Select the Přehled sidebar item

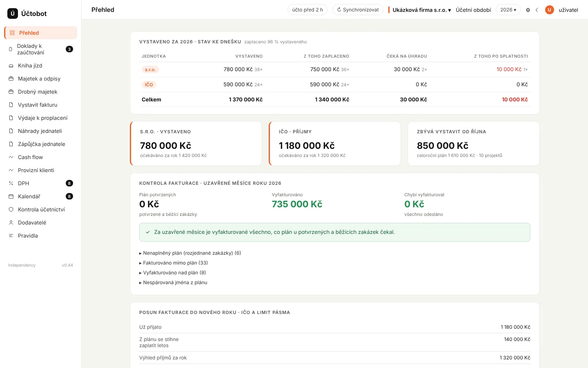(x=41, y=33)
